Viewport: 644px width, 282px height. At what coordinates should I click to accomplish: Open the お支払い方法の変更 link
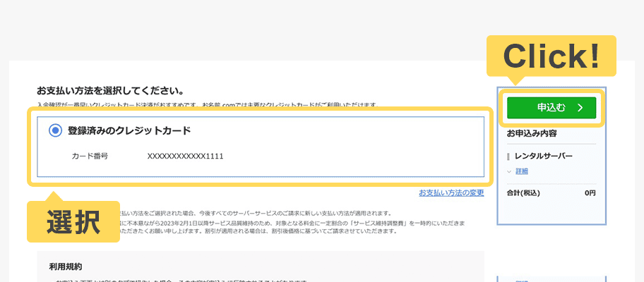[x=451, y=192]
